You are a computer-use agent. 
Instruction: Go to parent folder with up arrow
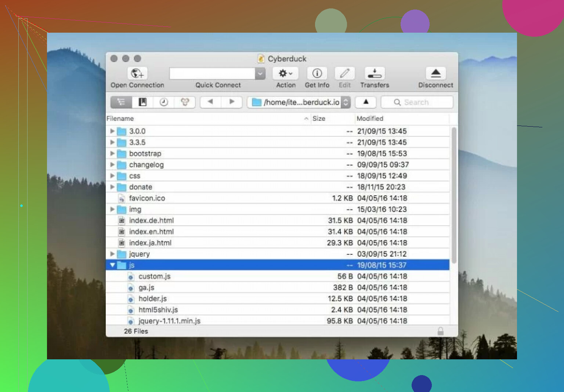[x=366, y=102]
